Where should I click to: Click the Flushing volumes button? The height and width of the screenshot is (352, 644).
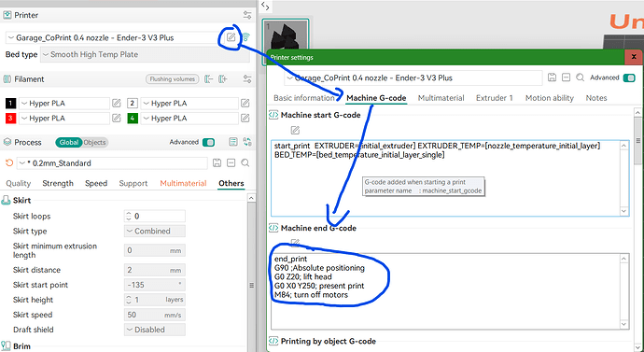click(x=172, y=78)
